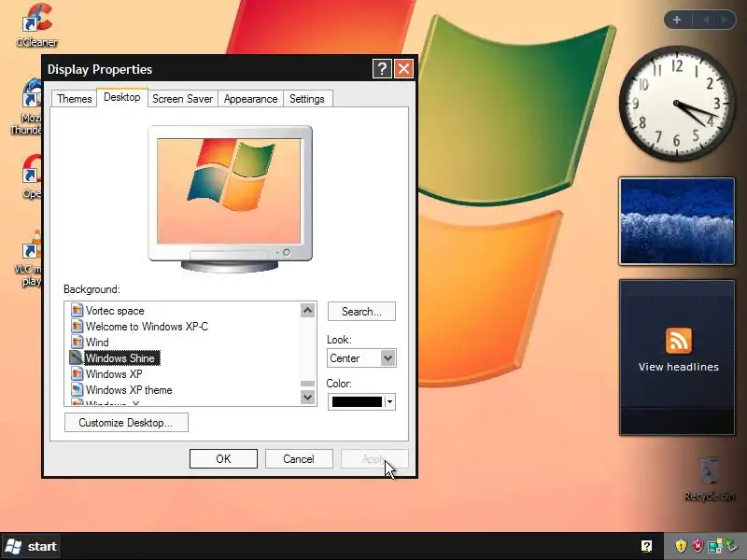Click the Wind wallpaper icon
This screenshot has width=747, height=560.
pyautogui.click(x=77, y=342)
